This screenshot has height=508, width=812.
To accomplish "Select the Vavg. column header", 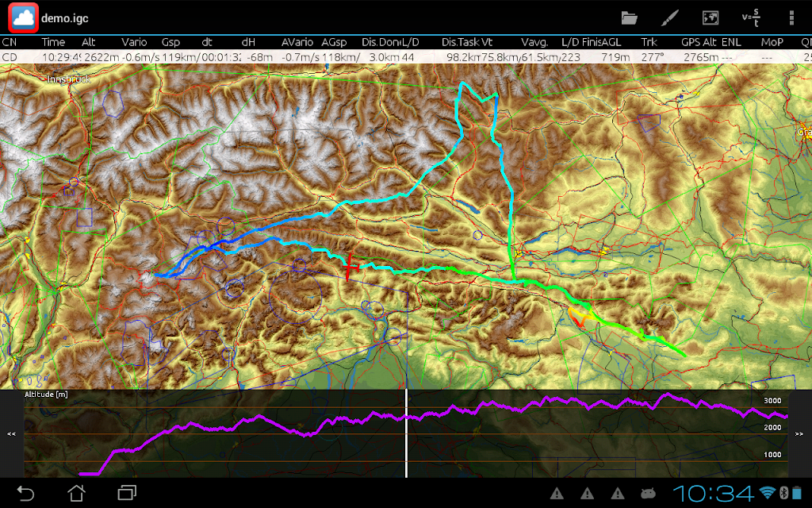I will (534, 42).
